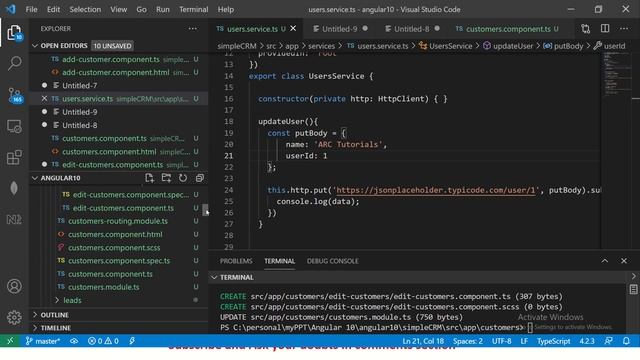This screenshot has width=640, height=360.
Task: Click the LF end of line indicator
Action: click(524, 341)
